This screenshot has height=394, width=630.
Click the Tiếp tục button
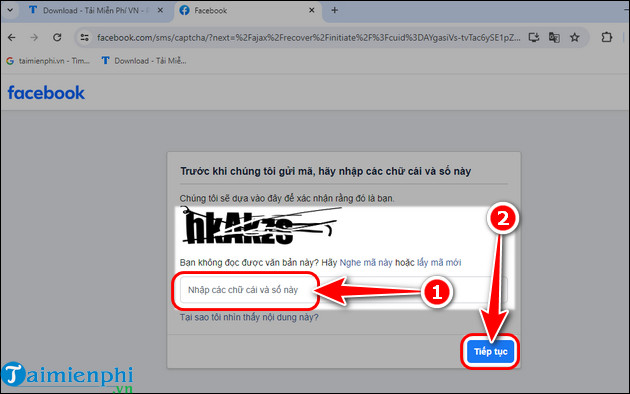(x=491, y=351)
